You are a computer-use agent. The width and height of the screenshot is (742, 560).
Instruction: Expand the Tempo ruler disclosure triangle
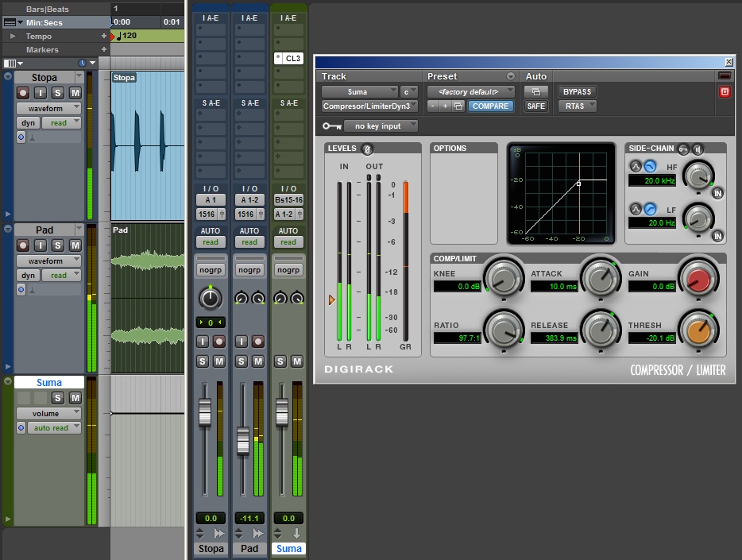tap(13, 37)
